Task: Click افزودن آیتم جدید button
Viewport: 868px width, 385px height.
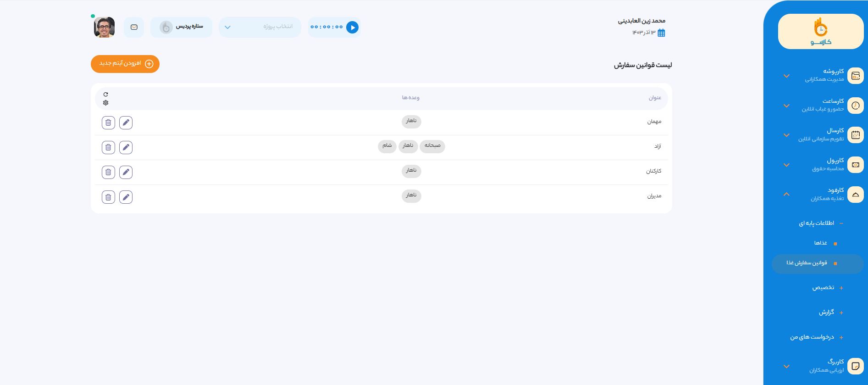Action: (x=125, y=64)
